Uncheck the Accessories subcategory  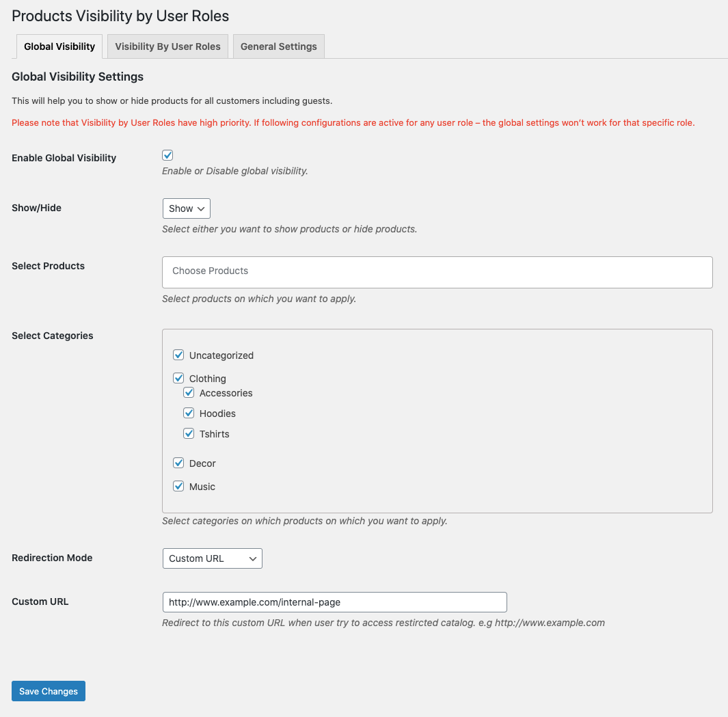click(189, 392)
